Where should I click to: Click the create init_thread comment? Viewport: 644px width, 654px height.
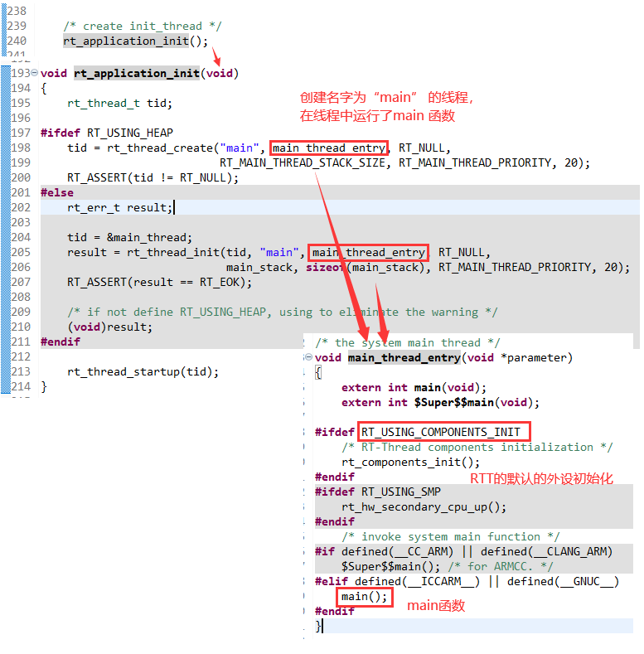coord(143,26)
